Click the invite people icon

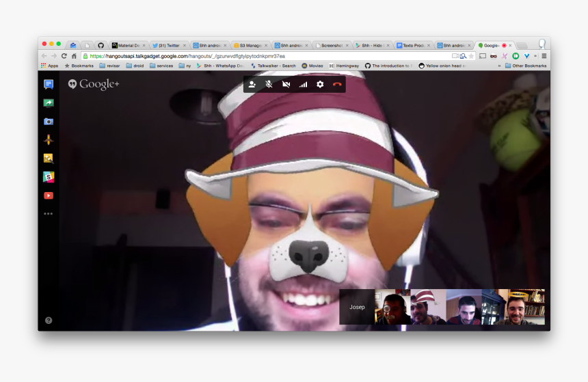coord(252,85)
